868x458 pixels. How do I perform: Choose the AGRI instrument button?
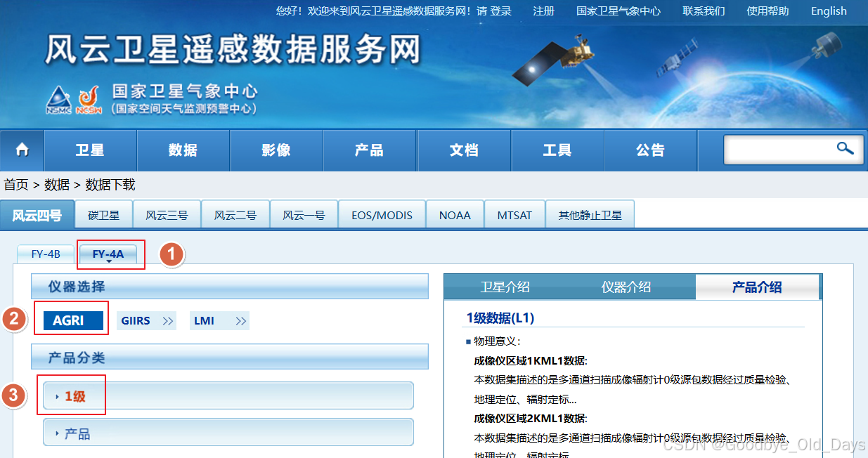[x=73, y=321]
